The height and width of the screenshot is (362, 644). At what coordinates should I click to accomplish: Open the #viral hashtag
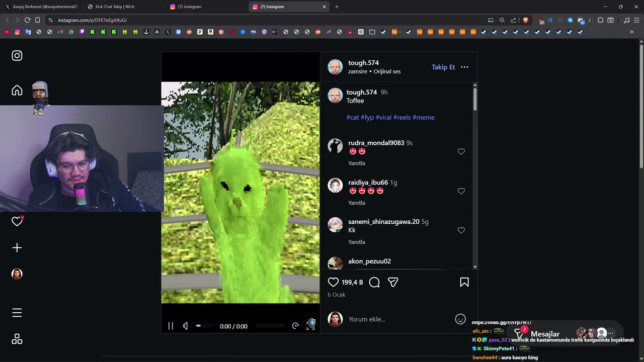tap(383, 117)
